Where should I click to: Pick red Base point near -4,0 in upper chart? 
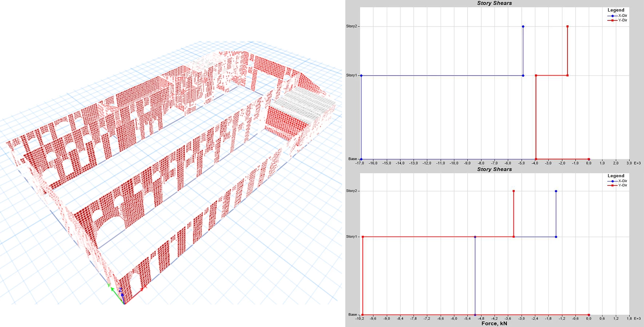(x=536, y=159)
